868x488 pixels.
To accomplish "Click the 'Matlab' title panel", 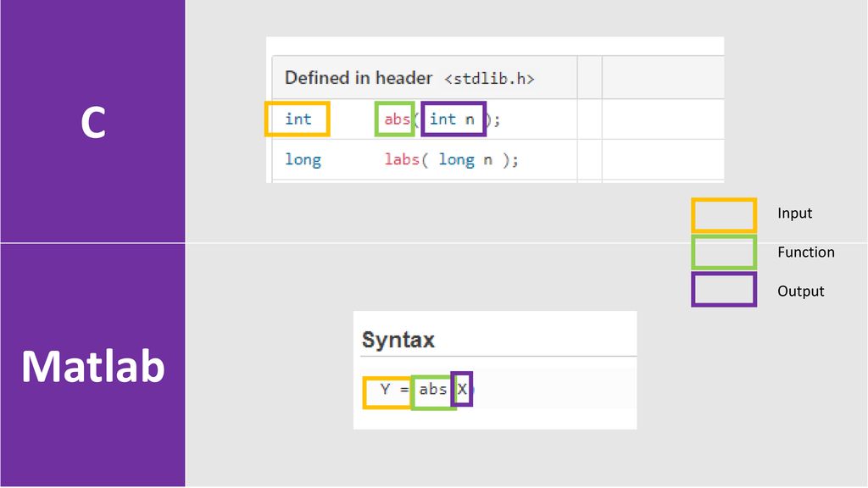I will [x=92, y=366].
